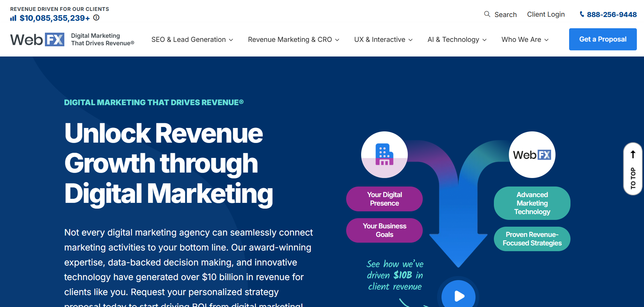Click the Search text link
The width and height of the screenshot is (644, 307).
[505, 15]
